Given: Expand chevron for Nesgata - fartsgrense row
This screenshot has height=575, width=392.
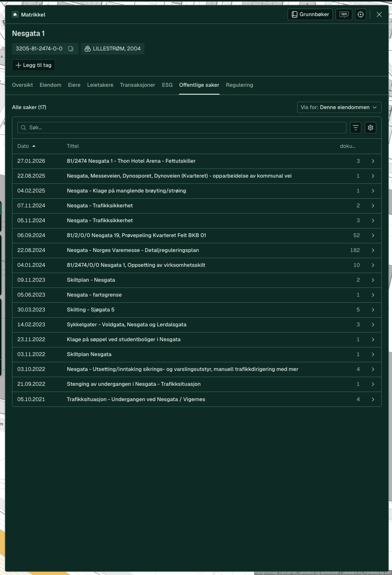Looking at the screenshot, I should point(373,295).
